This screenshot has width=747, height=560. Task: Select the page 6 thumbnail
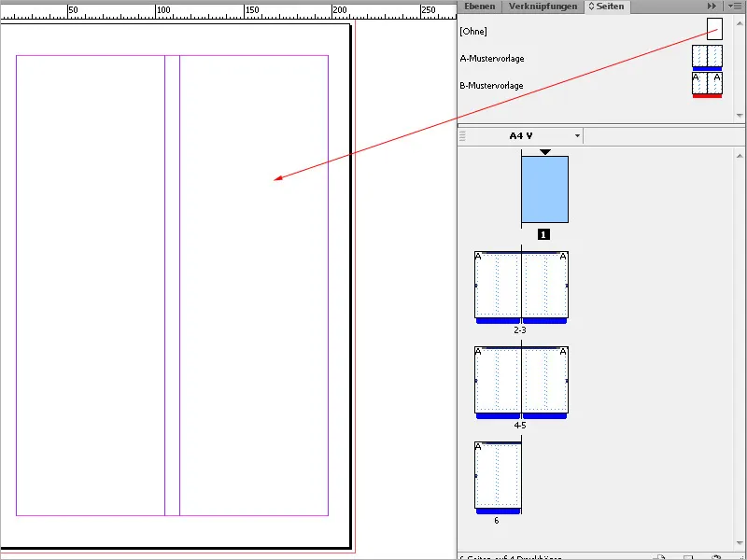pos(498,475)
